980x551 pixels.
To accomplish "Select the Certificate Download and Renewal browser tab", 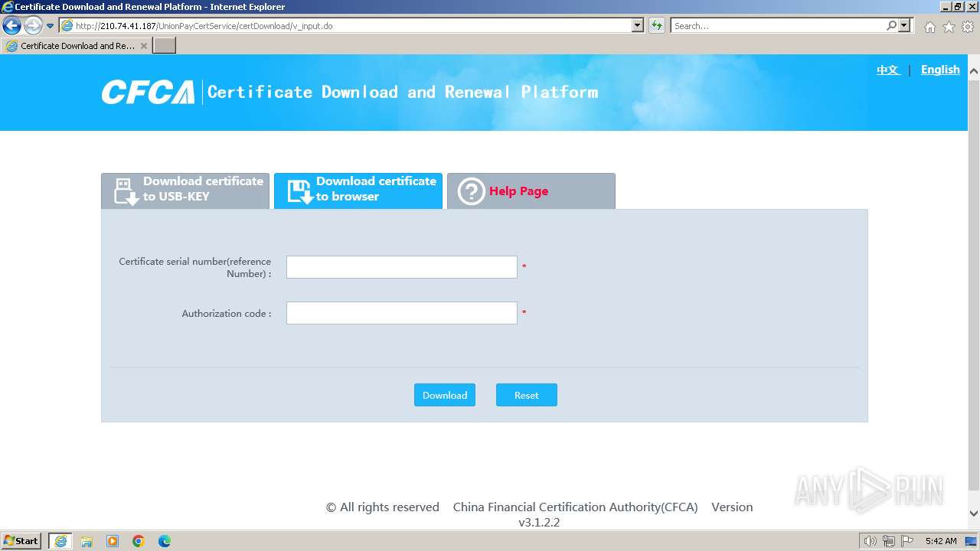I will pyautogui.click(x=77, y=46).
